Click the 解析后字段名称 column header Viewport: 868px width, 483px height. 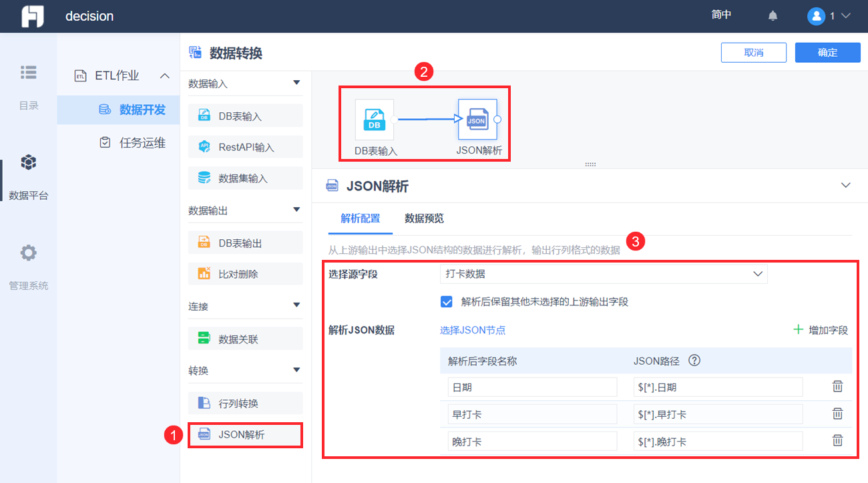coord(483,361)
